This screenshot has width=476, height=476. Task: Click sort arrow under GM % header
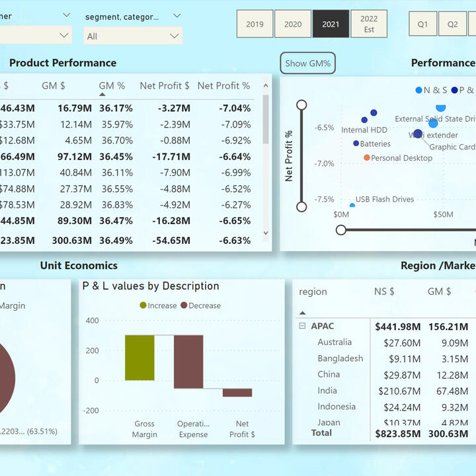coord(102,95)
